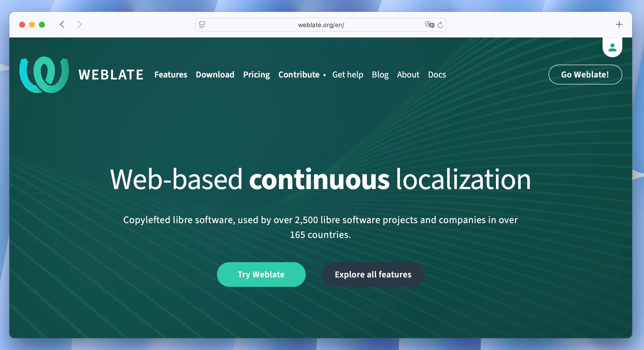Open the About page
The image size is (644, 350).
[x=408, y=75]
